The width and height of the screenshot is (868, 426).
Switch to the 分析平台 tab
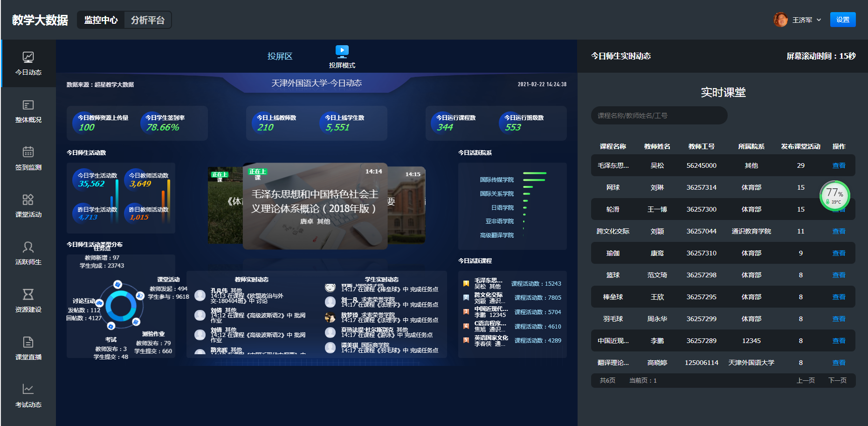tap(147, 20)
